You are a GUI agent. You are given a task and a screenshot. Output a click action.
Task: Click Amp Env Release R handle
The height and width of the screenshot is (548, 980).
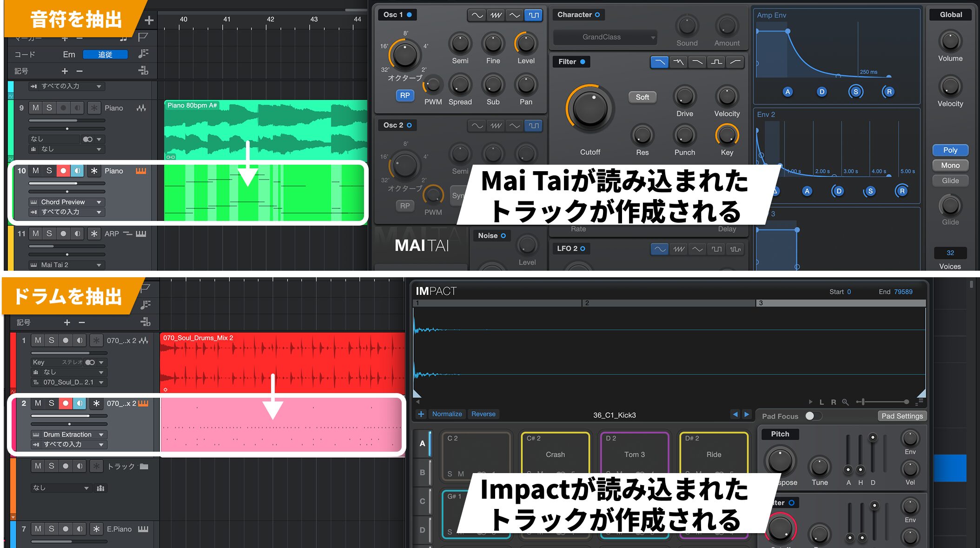[x=889, y=92]
